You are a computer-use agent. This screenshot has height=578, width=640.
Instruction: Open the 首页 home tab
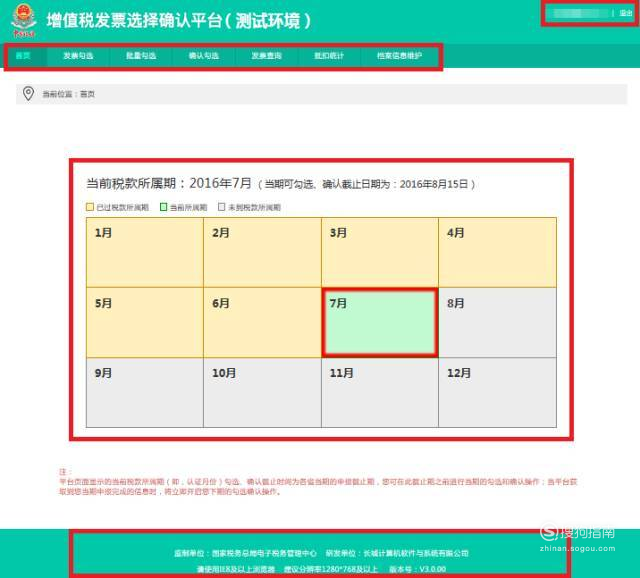23,56
